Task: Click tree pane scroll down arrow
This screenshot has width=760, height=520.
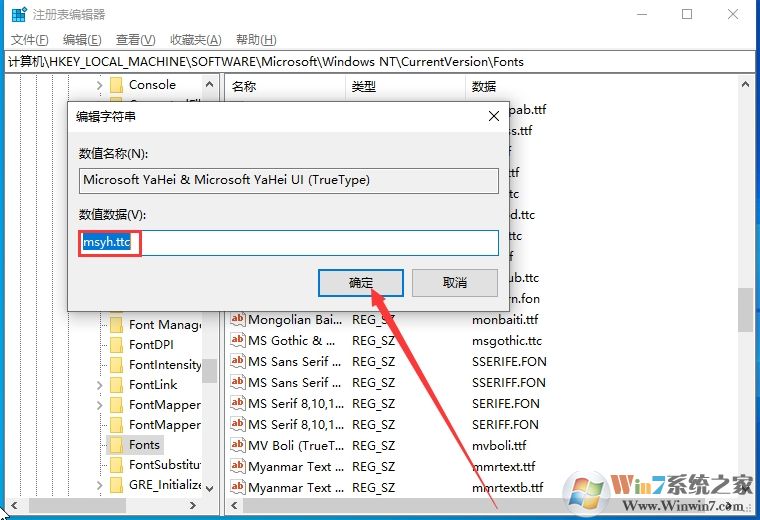Action: pos(210,488)
